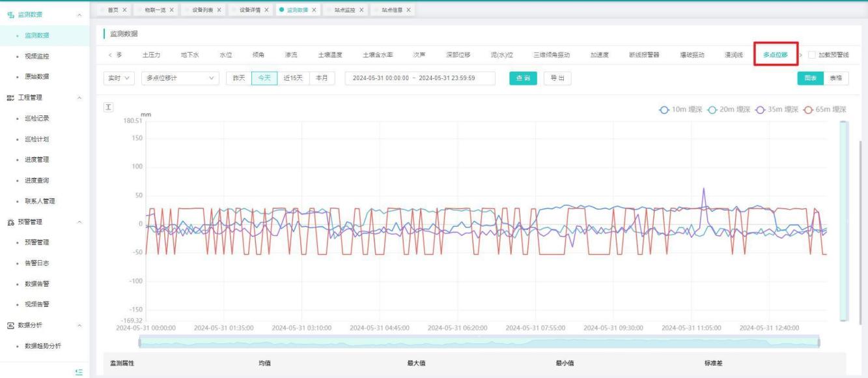Enable the 加载预警线 checkbox
The image size is (868, 378).
coord(811,55)
